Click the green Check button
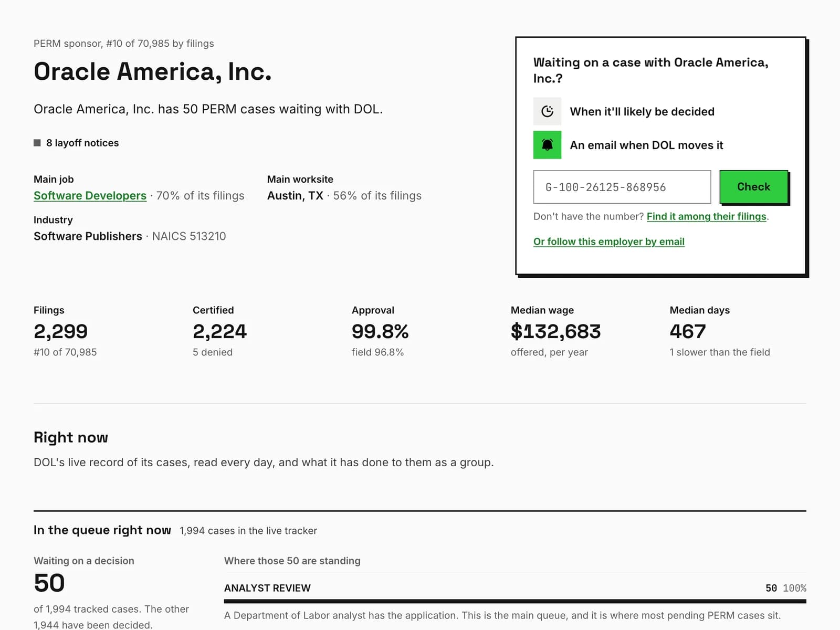This screenshot has height=630, width=840. coord(753,186)
